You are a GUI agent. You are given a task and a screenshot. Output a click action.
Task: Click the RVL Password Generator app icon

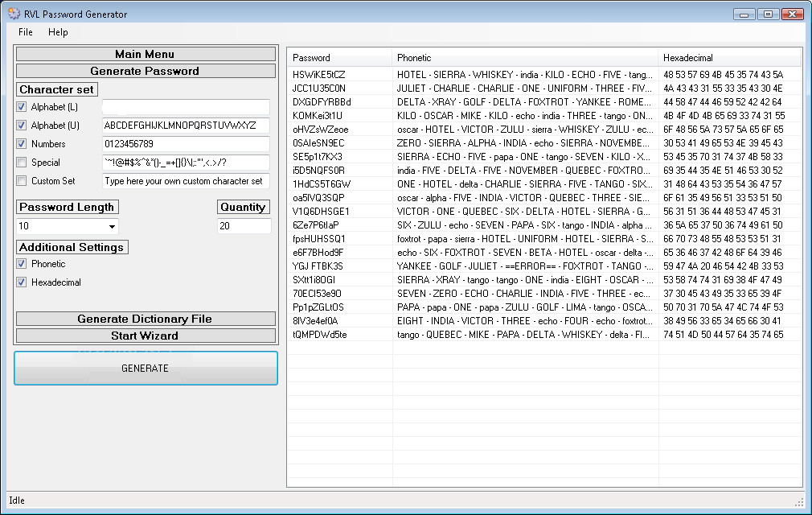pyautogui.click(x=14, y=14)
